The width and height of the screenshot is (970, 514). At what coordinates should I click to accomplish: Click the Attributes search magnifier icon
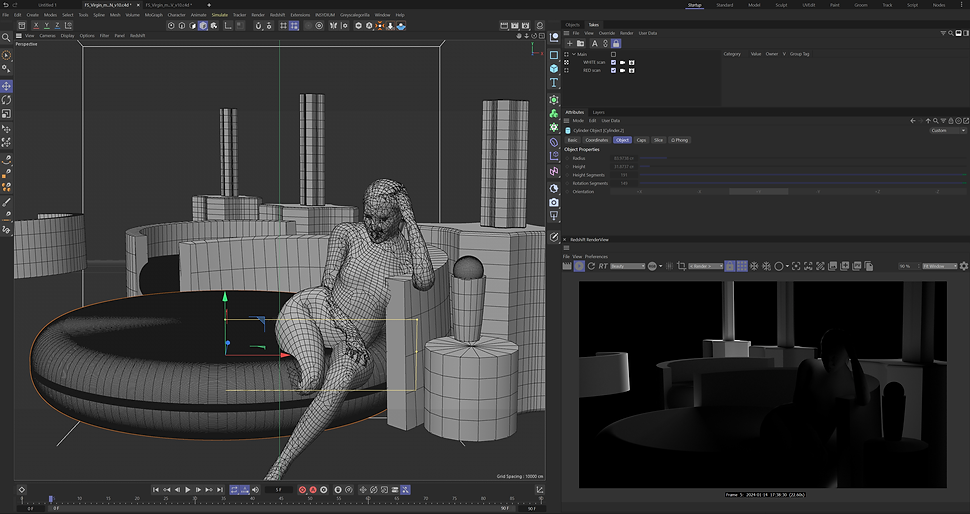(935, 121)
